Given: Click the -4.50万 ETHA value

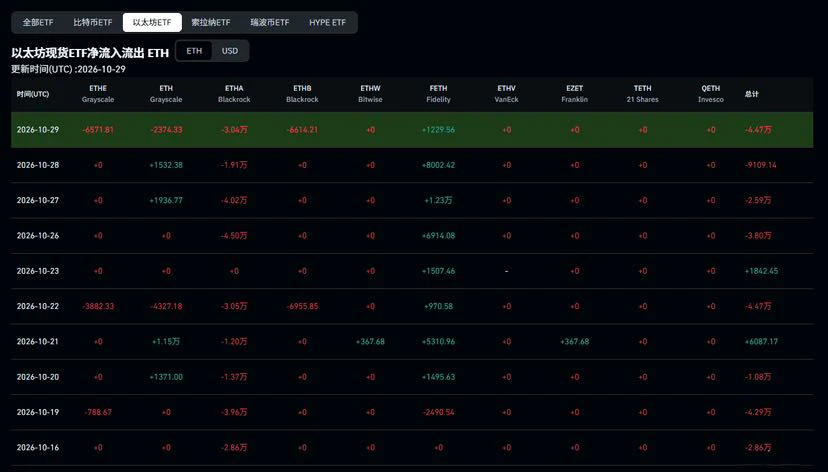Looking at the screenshot, I should (x=234, y=236).
